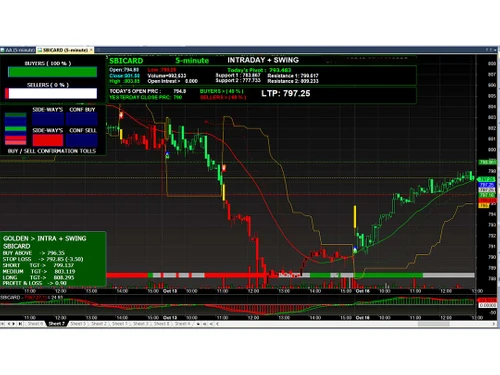Screen dimensions: 500x375
Task: Open Sheet 8 tab
Action: tap(162, 324)
